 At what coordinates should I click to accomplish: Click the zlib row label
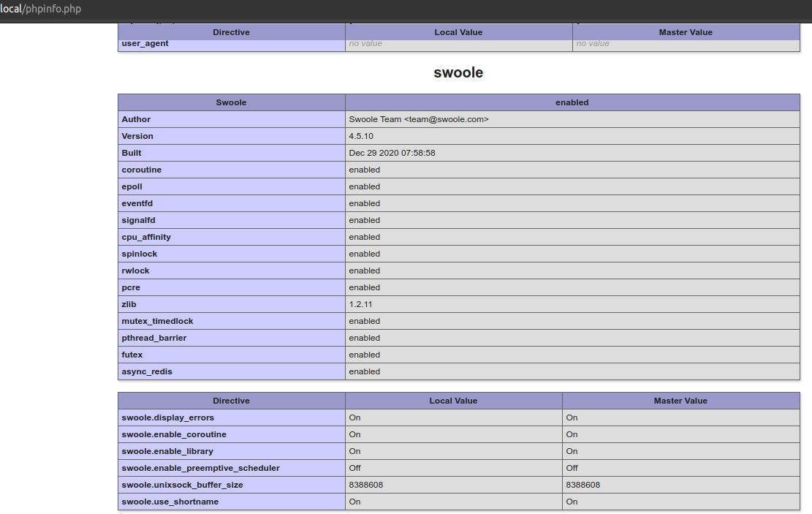tap(129, 304)
